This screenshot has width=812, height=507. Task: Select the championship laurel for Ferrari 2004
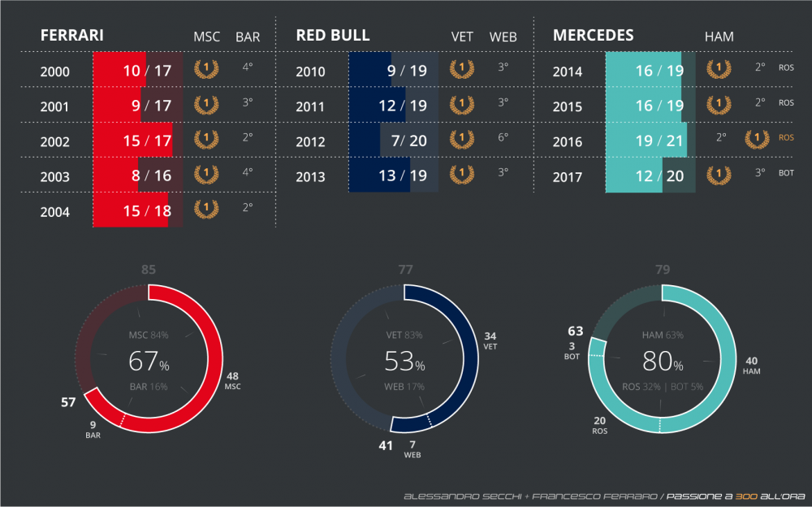pos(206,210)
